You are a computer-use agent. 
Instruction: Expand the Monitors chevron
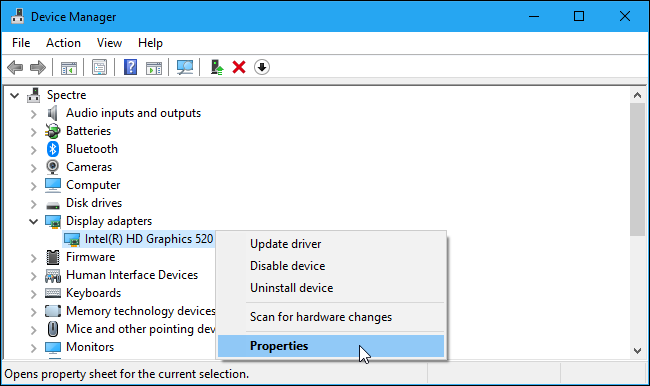pyautogui.click(x=34, y=348)
